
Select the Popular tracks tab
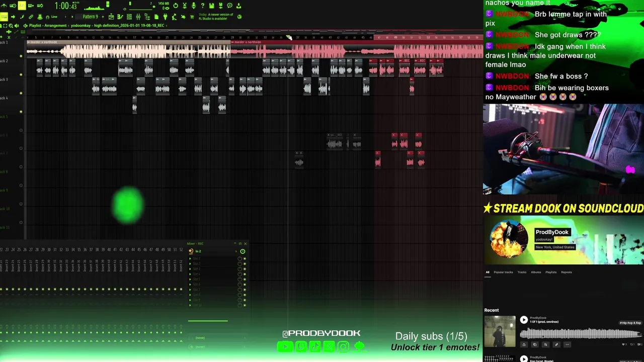point(503,272)
